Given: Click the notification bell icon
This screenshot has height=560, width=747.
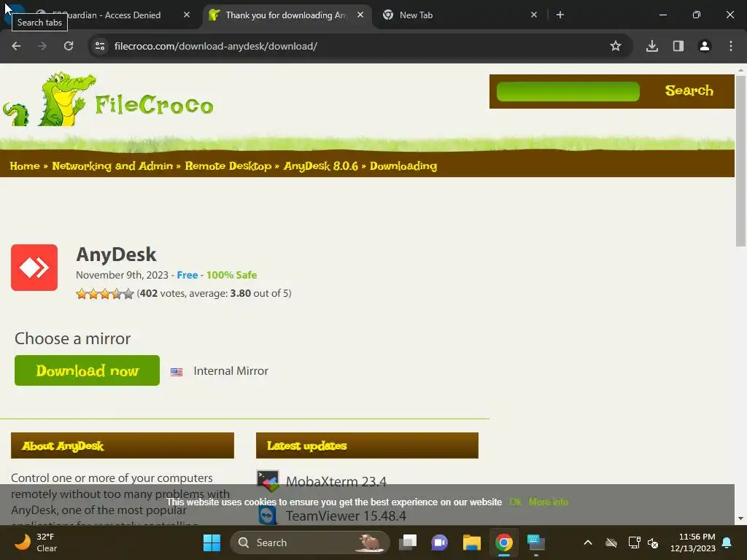Looking at the screenshot, I should click(727, 542).
